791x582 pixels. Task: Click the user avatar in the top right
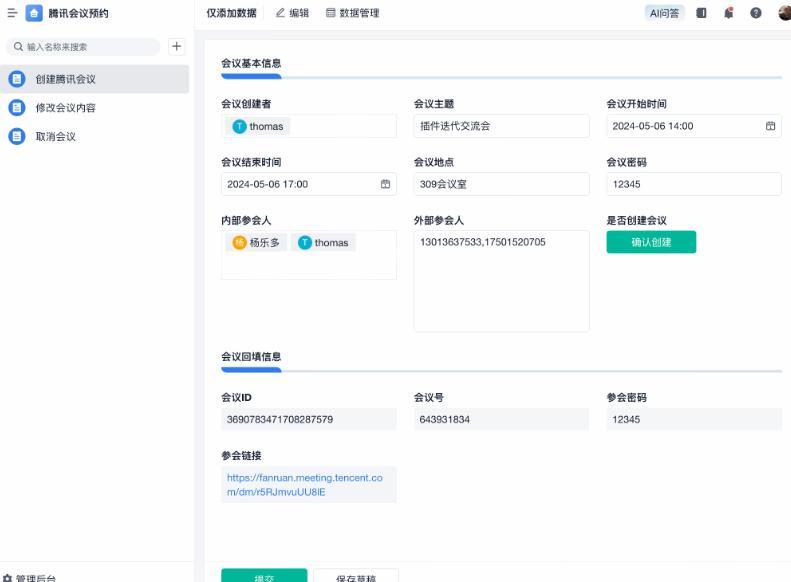click(x=783, y=13)
